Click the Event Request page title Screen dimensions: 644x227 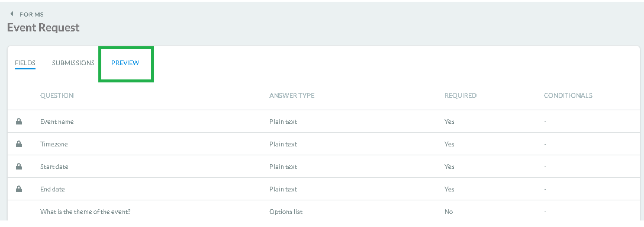pos(44,27)
